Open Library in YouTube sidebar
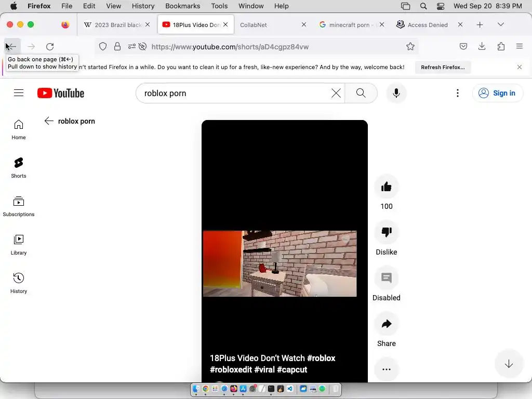Viewport: 532px width, 399px height. [19, 245]
